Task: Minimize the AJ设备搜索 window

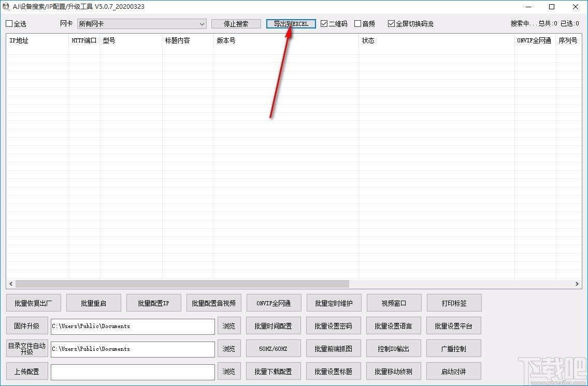Action: click(529, 7)
